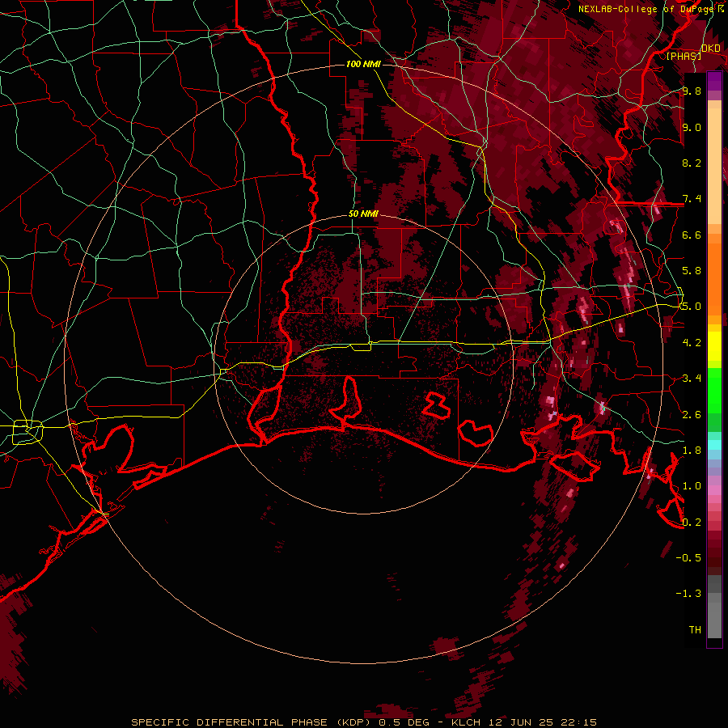Click the 8.2 scale label
This screenshot has width=728, height=728.
692,163
